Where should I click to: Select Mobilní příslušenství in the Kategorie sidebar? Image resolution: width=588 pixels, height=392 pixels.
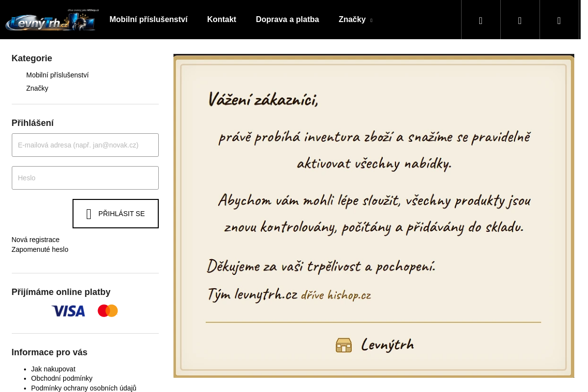tap(57, 75)
